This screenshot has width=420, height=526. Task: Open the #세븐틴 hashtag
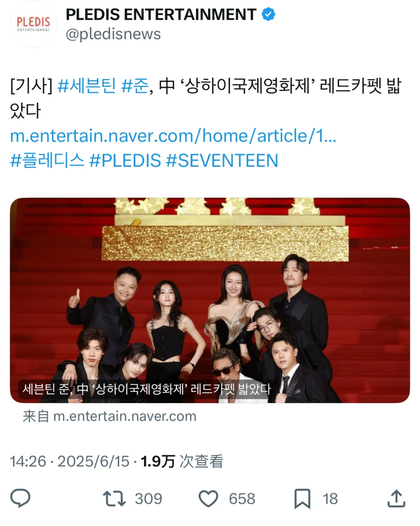[86, 86]
